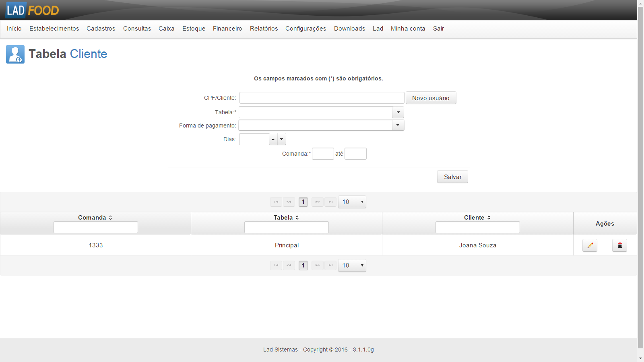Go to last page in bottom paginator
Viewport: 644px width, 362px height.
[330, 265]
